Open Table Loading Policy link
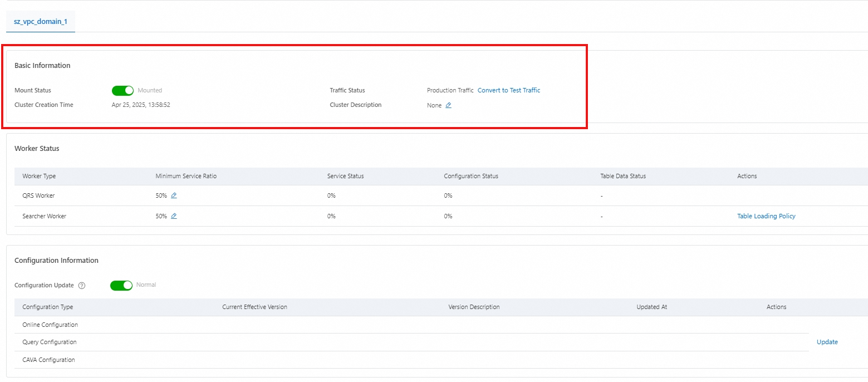Image resolution: width=868 pixels, height=382 pixels. click(766, 216)
